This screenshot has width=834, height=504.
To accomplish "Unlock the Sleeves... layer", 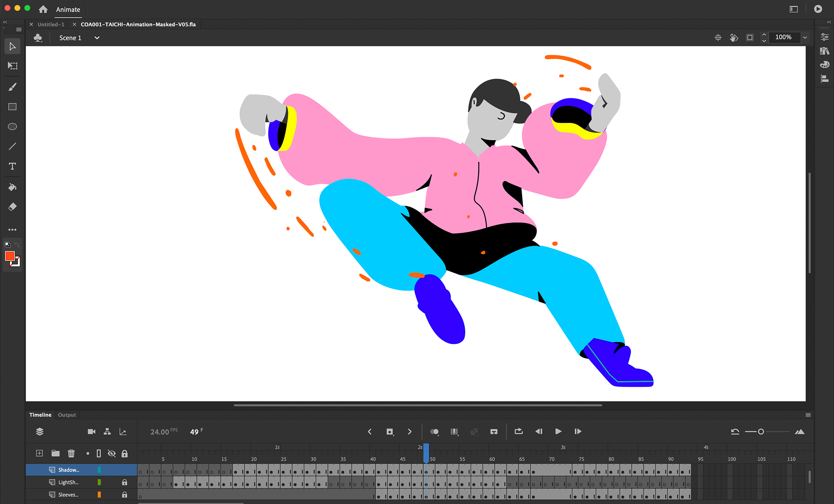I will pyautogui.click(x=125, y=495).
